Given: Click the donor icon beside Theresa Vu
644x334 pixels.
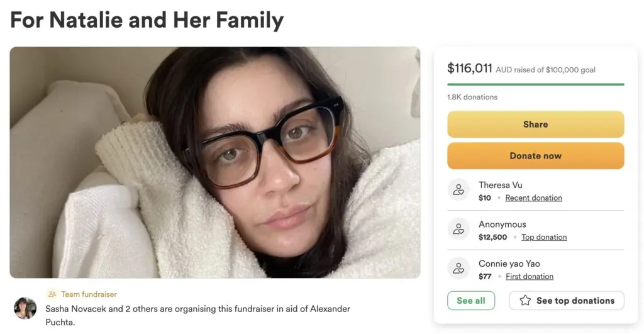Looking at the screenshot, I should point(458,190).
